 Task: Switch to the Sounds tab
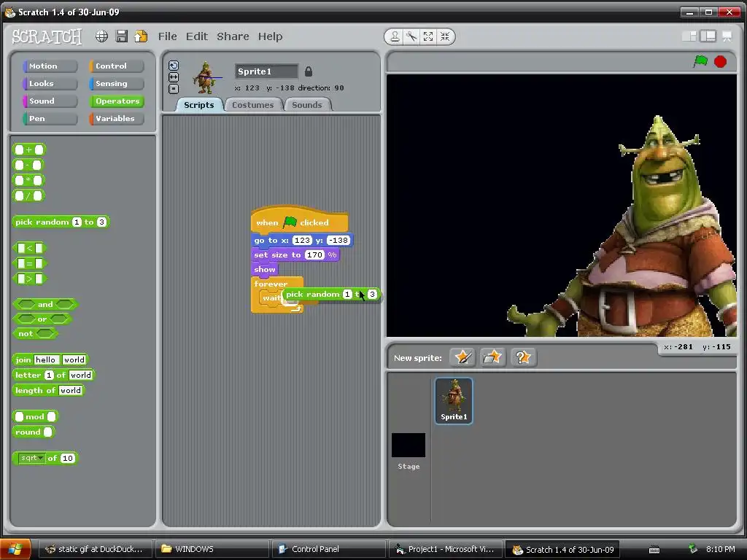click(x=307, y=105)
